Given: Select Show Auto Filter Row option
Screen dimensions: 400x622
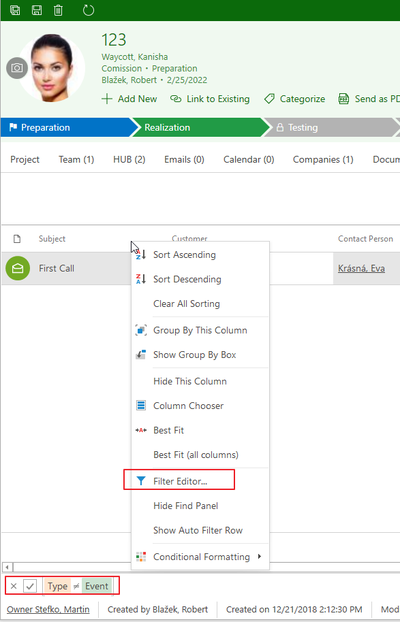Looking at the screenshot, I should tap(198, 530).
